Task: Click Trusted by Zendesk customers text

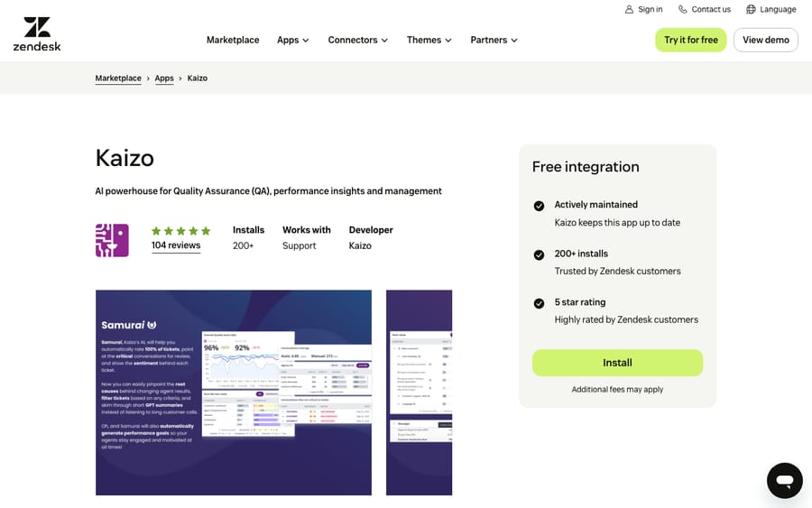Action: 618,272
